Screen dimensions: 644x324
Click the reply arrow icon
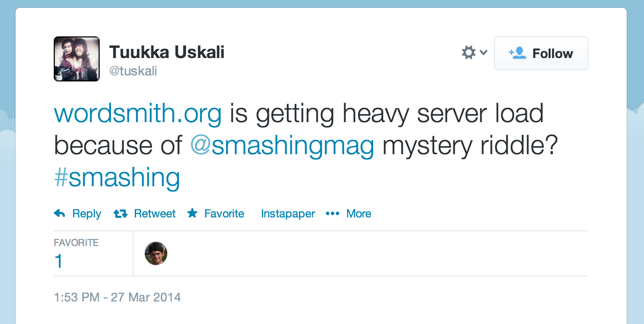pos(60,214)
